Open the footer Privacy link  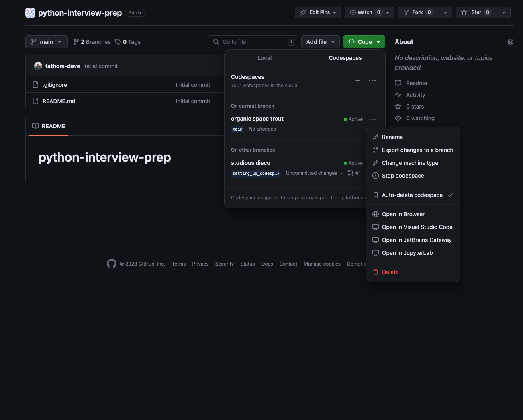click(x=200, y=264)
